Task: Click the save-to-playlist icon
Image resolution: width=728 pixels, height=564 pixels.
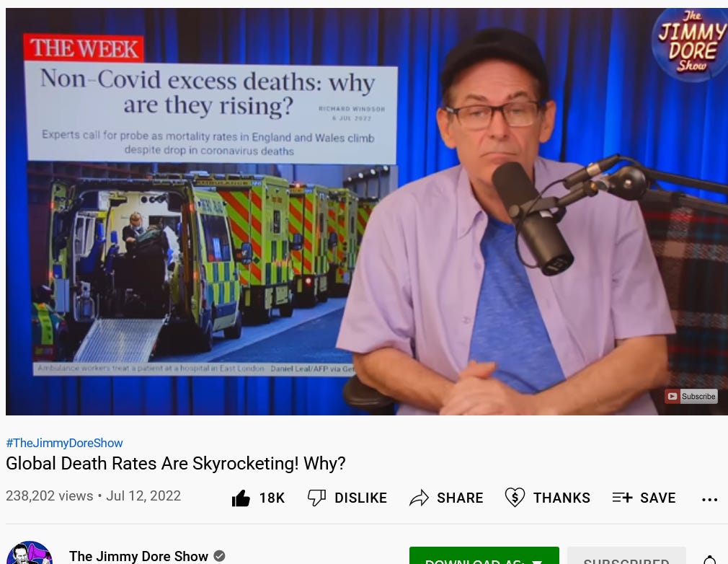Action: point(622,498)
